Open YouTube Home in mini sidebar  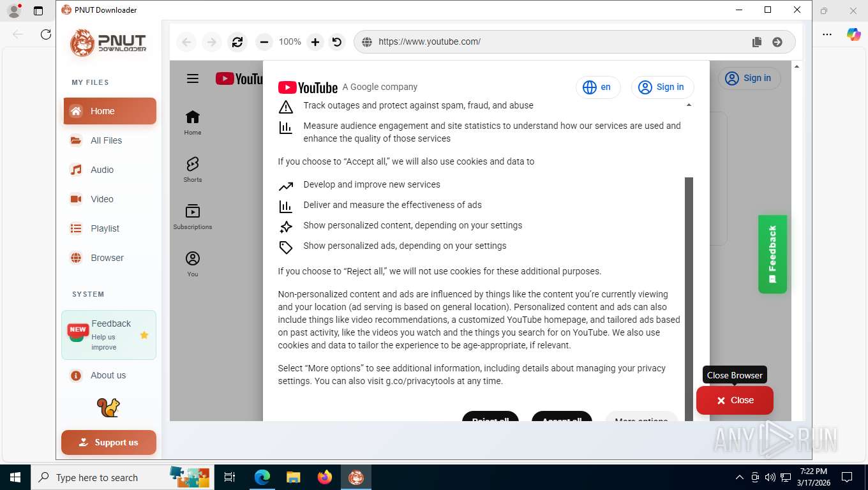coord(193,122)
